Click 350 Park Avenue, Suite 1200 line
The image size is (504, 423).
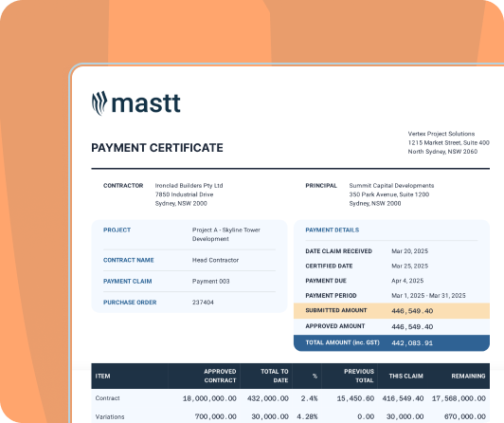pos(389,194)
